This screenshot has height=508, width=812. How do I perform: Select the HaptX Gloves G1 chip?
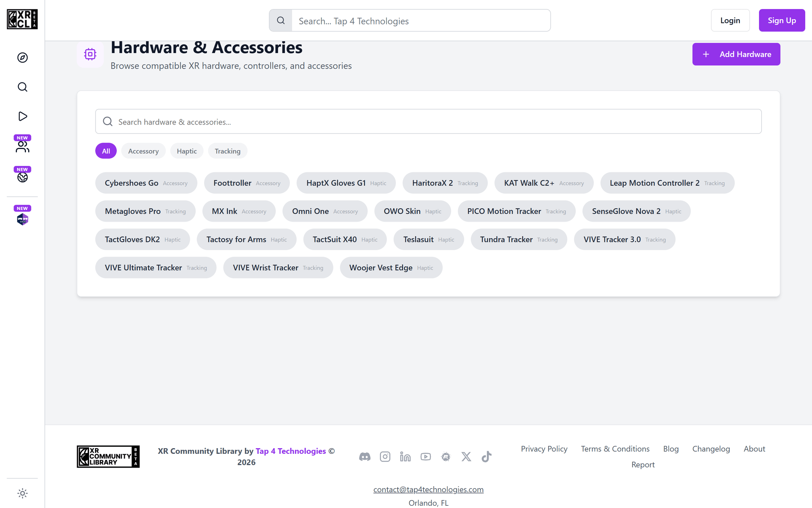tap(346, 183)
